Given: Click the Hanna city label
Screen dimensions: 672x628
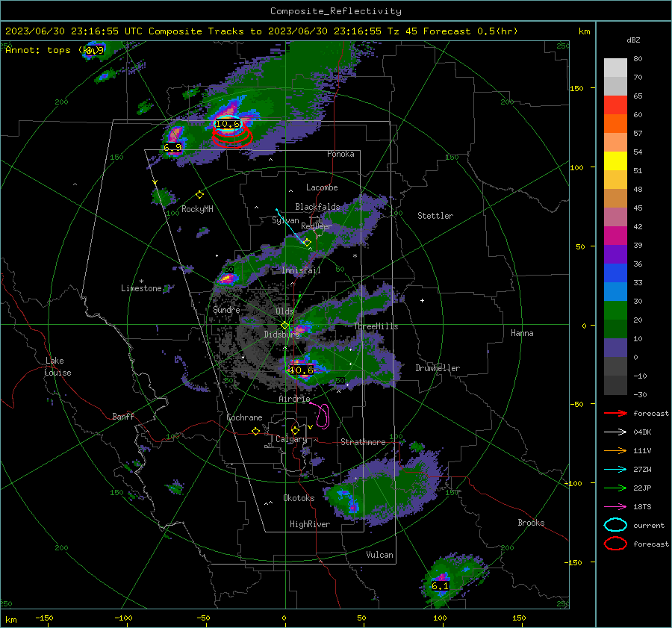Looking at the screenshot, I should (x=522, y=333).
